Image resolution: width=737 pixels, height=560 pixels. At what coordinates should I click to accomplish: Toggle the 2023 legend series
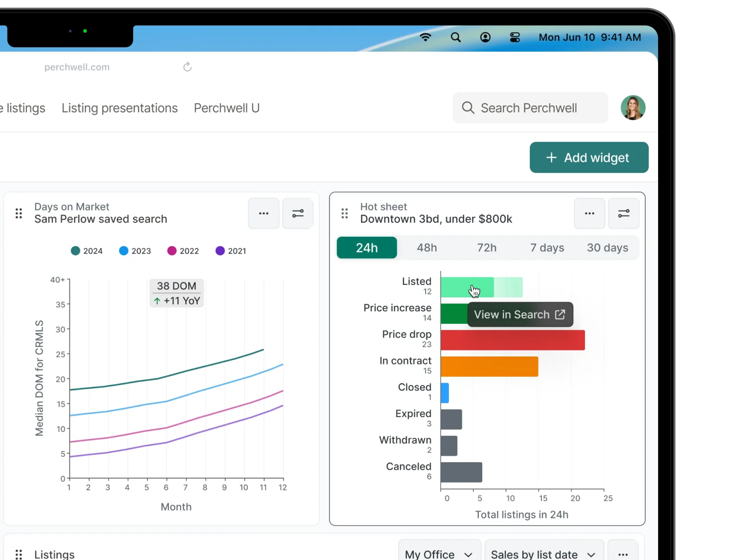[135, 251]
